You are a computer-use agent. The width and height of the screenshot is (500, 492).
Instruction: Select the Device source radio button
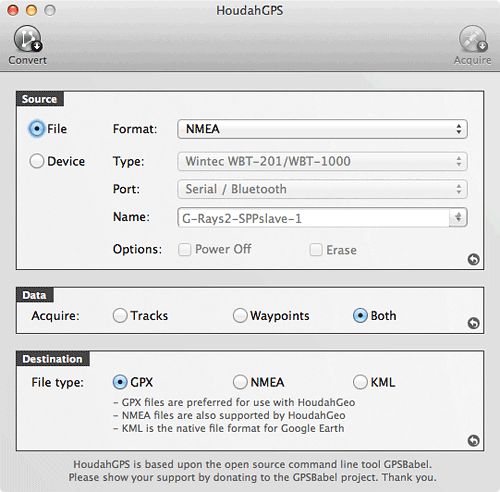[x=36, y=161]
